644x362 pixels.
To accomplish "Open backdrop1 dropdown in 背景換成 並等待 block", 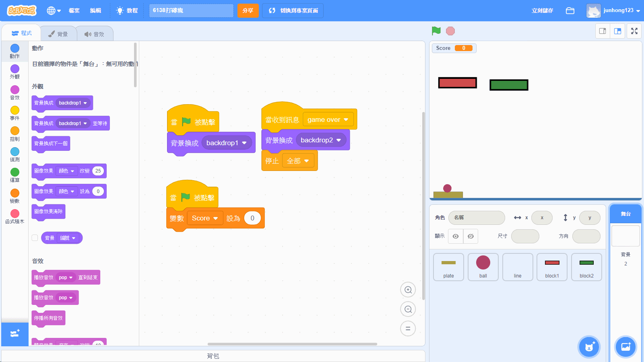I will point(72,123).
